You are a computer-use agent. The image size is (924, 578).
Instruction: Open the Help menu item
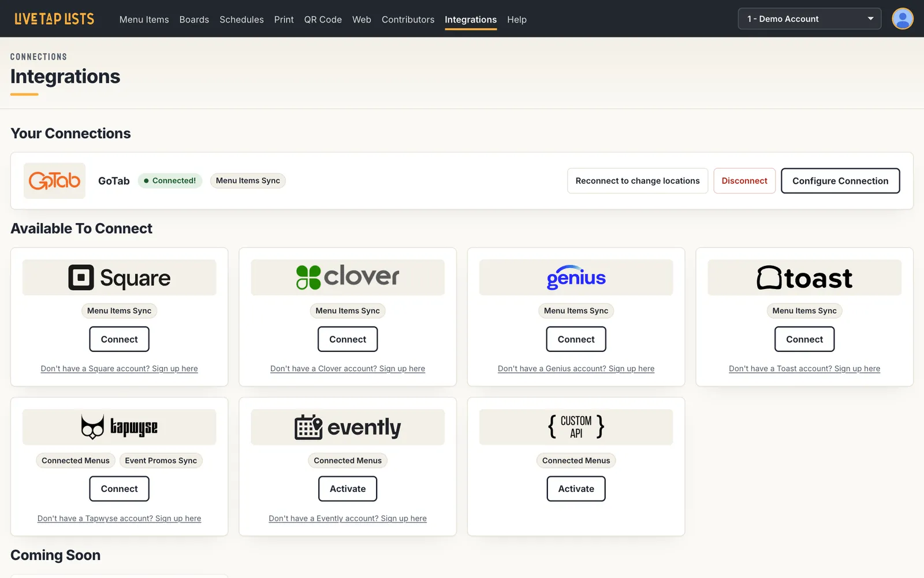517,20
